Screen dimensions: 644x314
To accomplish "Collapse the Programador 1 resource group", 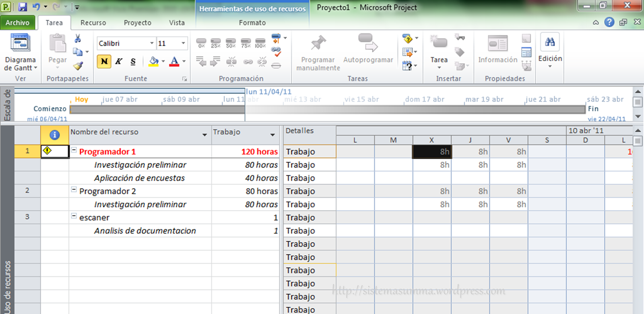I will [74, 150].
